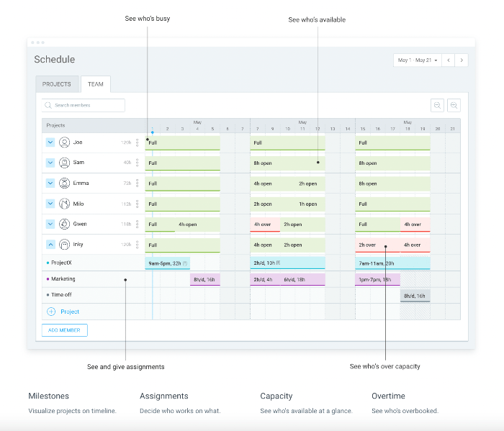Open Gwen's three-dot options menu
The width and height of the screenshot is (504, 431).
pyautogui.click(x=138, y=224)
